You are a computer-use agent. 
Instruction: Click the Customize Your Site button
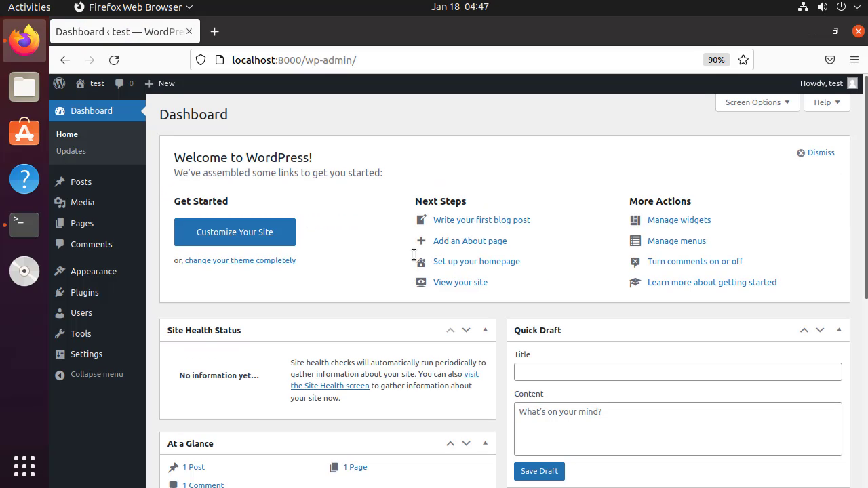tap(235, 232)
